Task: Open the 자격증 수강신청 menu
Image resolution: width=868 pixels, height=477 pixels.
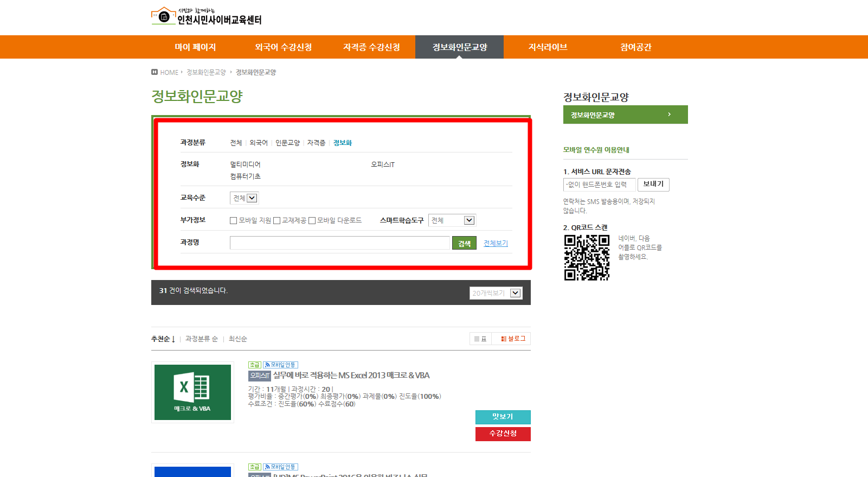Action: pyautogui.click(x=371, y=47)
